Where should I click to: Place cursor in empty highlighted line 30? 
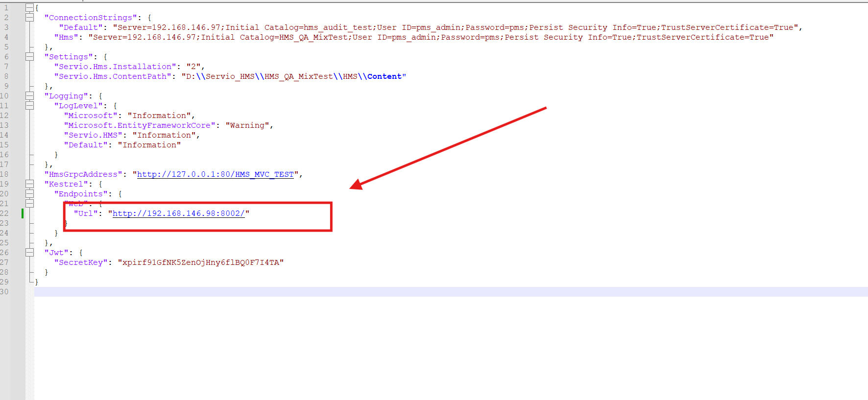[441, 292]
